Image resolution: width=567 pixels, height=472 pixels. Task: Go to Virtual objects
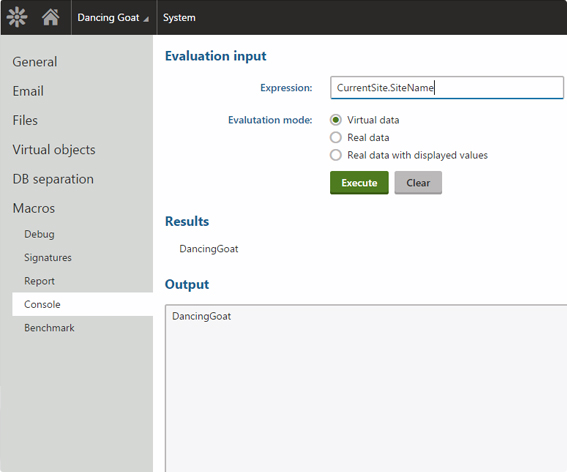(54, 150)
